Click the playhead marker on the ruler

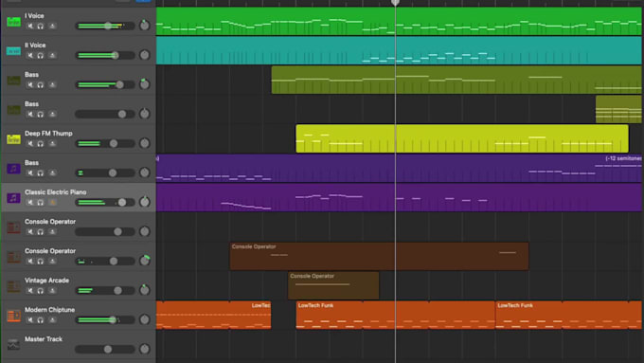point(395,3)
